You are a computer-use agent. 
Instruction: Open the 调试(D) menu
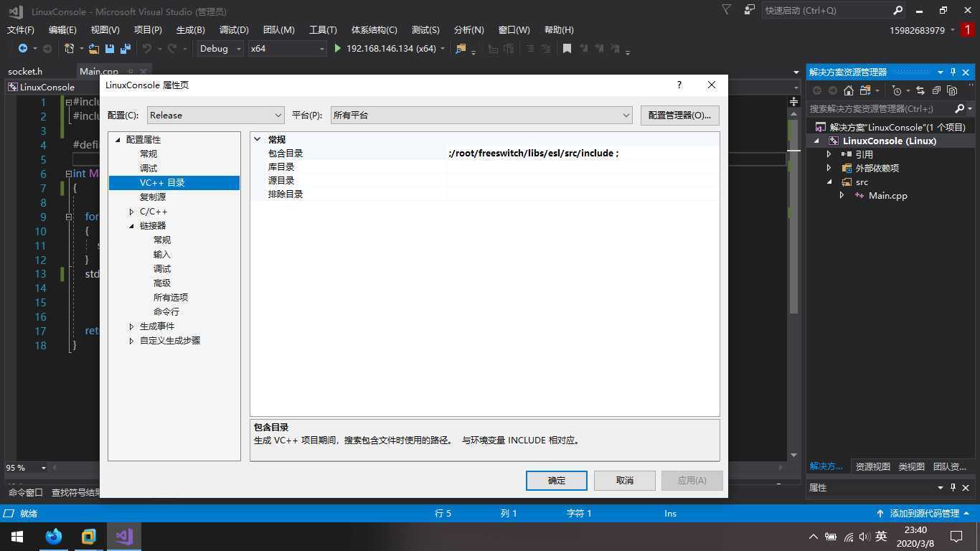[234, 29]
